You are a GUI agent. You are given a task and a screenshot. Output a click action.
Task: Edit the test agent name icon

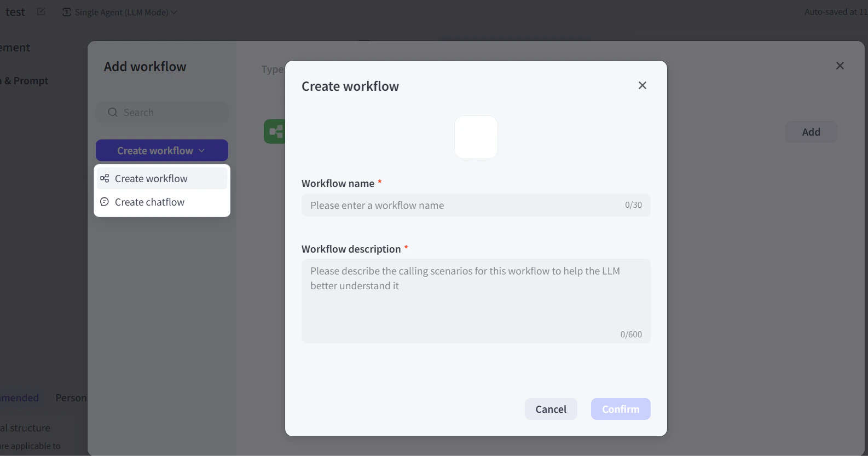pos(41,11)
